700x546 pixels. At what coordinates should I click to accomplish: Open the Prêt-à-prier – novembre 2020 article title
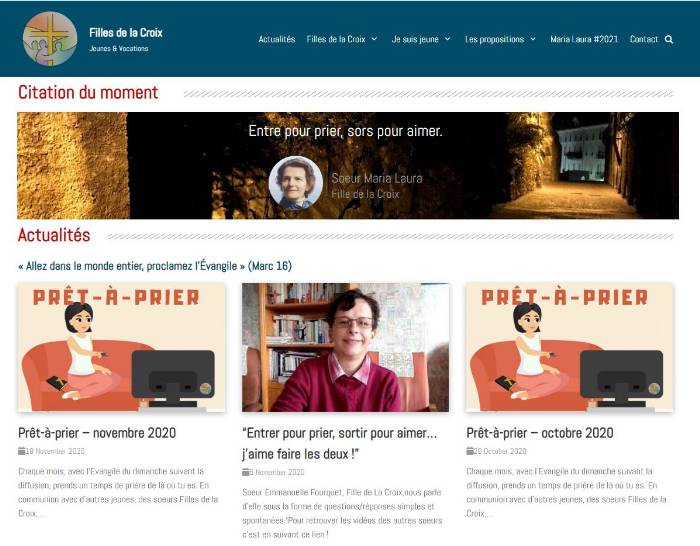[x=97, y=433]
